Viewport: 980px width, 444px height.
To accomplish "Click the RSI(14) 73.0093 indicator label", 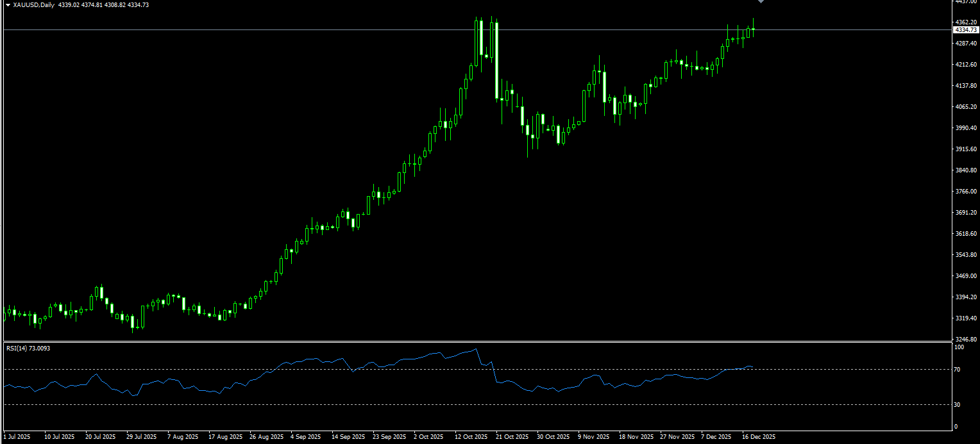I will pos(28,348).
